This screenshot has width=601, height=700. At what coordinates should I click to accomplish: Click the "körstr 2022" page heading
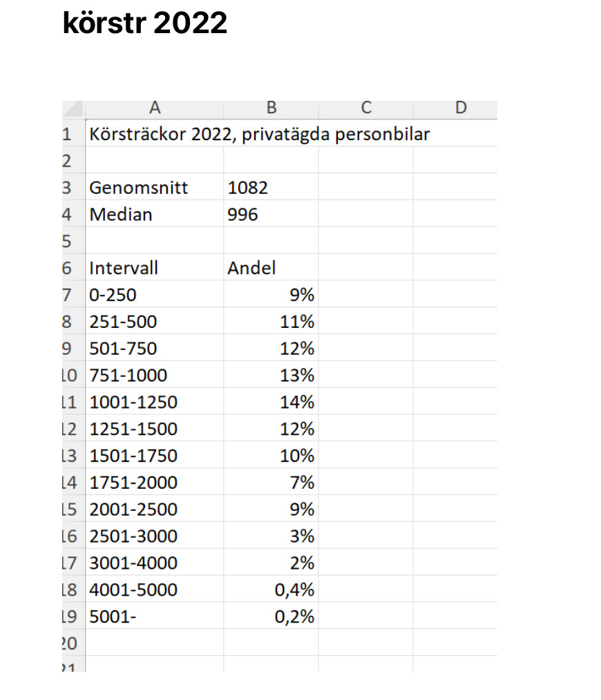(x=145, y=23)
